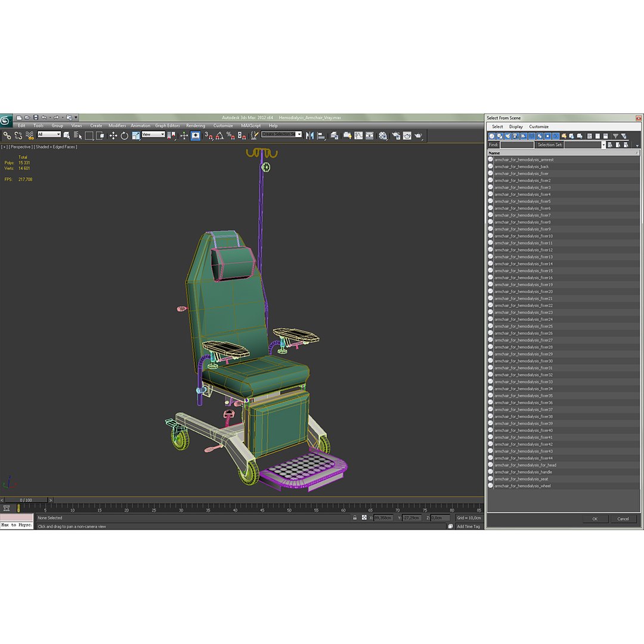Screen dimensions: 644x644
Task: Open the MAXScript menu
Action: click(251, 126)
